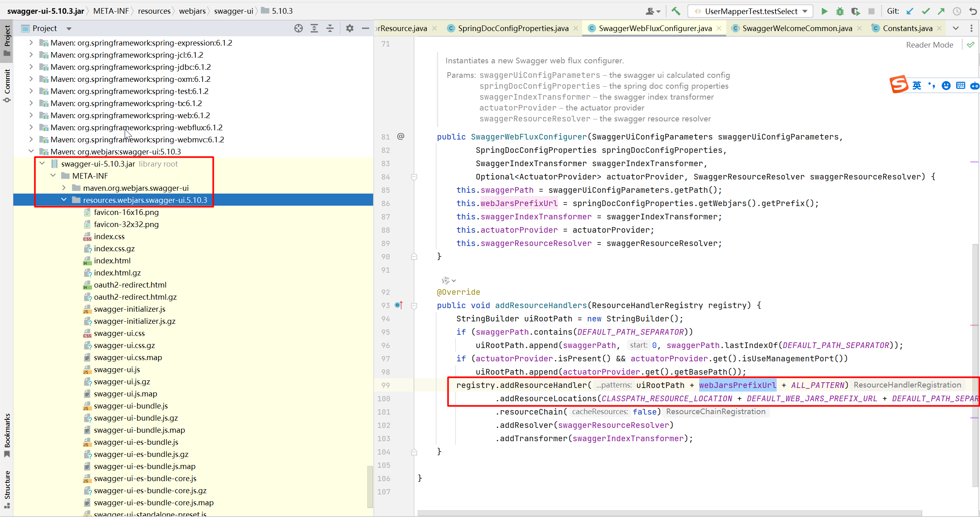
Task: Open the Commit tool window
Action: tap(7, 85)
